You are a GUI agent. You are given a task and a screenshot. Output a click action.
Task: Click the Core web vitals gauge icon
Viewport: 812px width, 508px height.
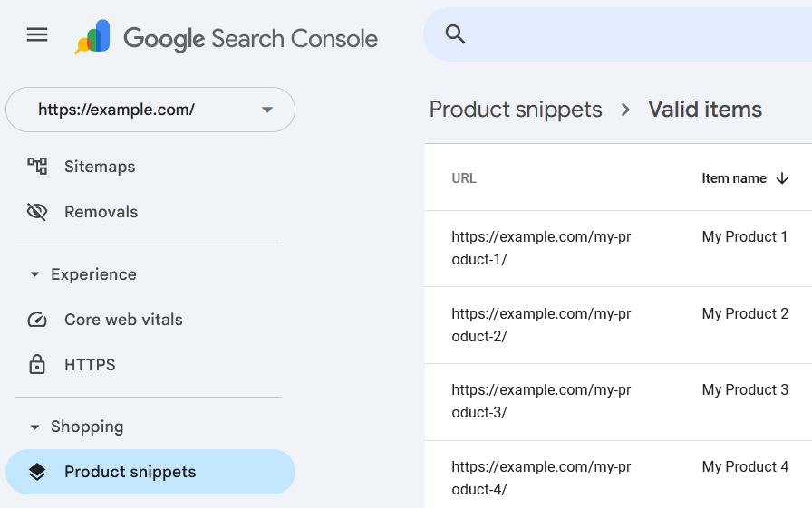pyautogui.click(x=37, y=320)
